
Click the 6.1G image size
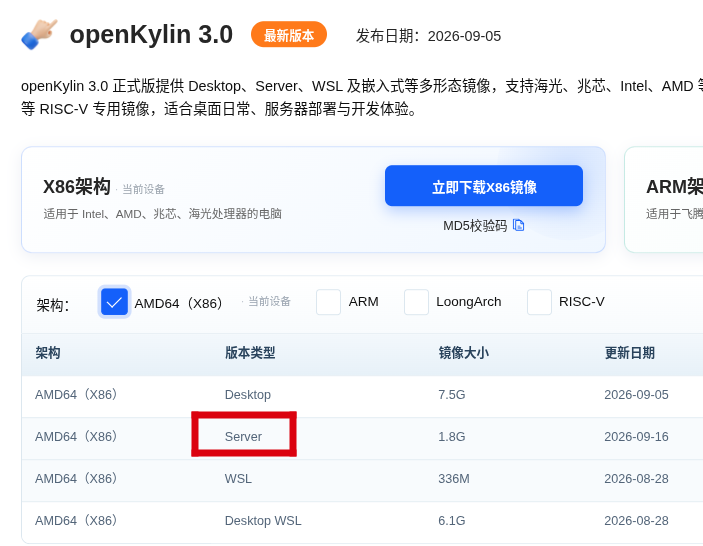coord(451,521)
